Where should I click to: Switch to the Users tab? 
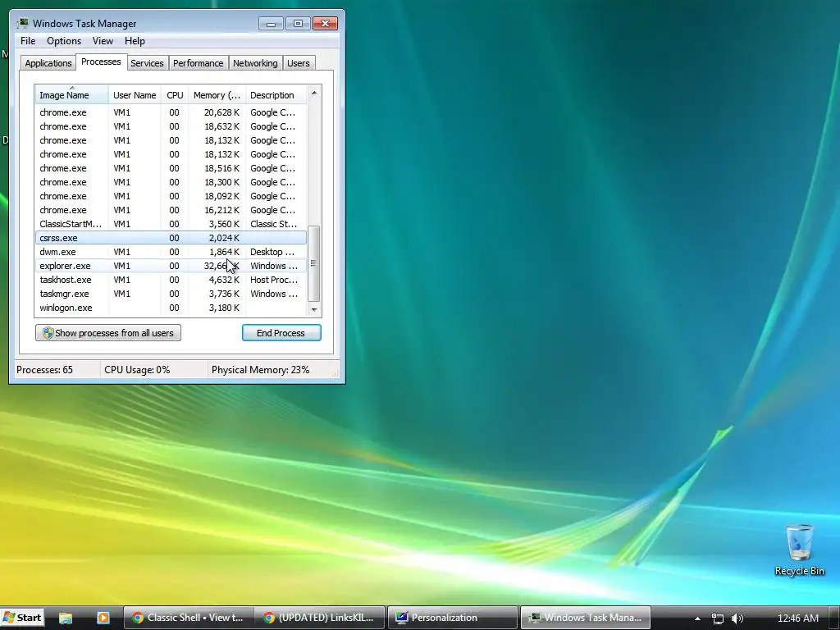click(x=299, y=63)
